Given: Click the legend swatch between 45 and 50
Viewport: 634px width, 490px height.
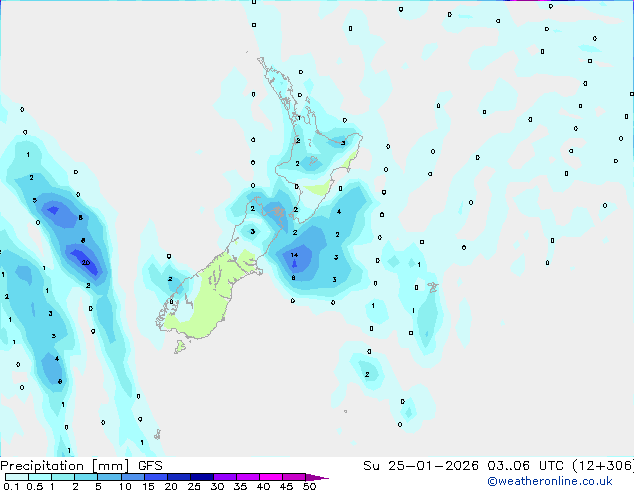Looking at the screenshot, I should click(294, 477).
